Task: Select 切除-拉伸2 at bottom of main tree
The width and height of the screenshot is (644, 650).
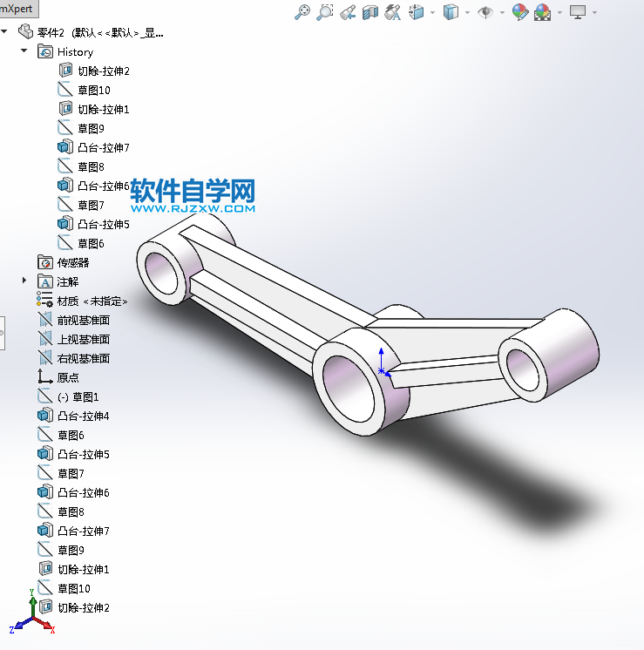Action: [74, 607]
